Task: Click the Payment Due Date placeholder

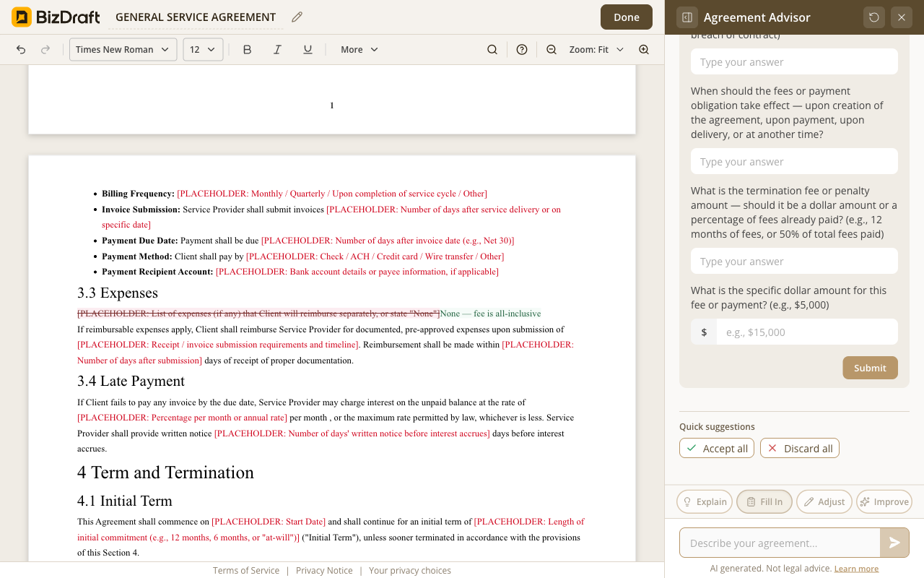Action: tap(388, 241)
